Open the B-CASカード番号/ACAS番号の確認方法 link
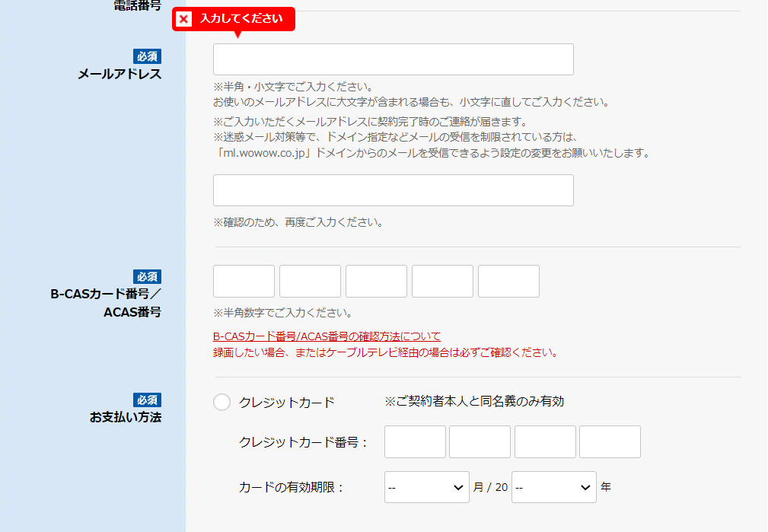The height and width of the screenshot is (532, 768). (327, 336)
